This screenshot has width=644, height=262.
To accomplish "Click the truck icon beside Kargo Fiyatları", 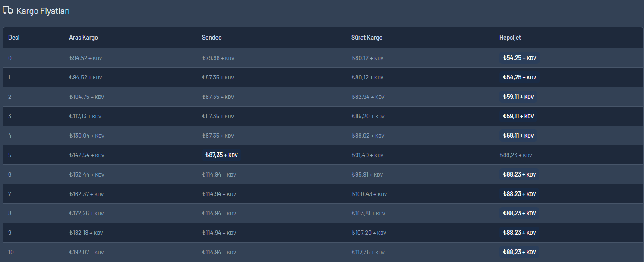I will pos(8,11).
